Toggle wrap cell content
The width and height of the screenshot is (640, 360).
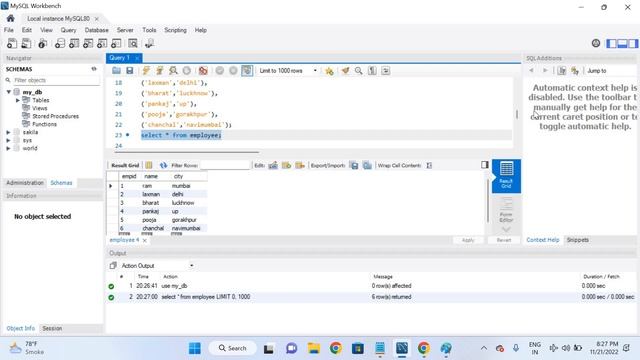tap(429, 165)
